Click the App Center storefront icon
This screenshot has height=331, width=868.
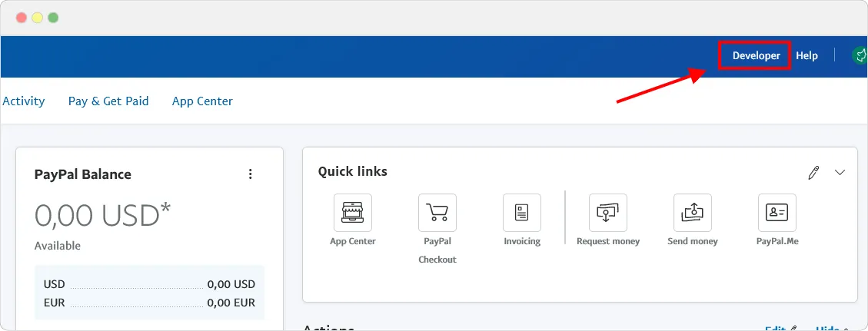pyautogui.click(x=353, y=212)
